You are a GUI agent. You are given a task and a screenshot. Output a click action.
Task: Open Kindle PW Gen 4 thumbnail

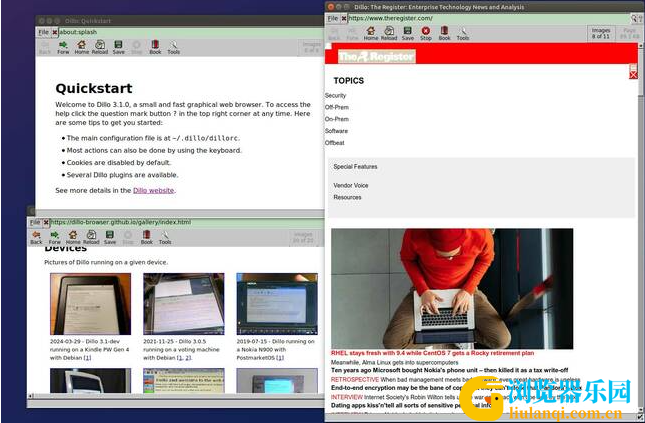click(x=90, y=304)
